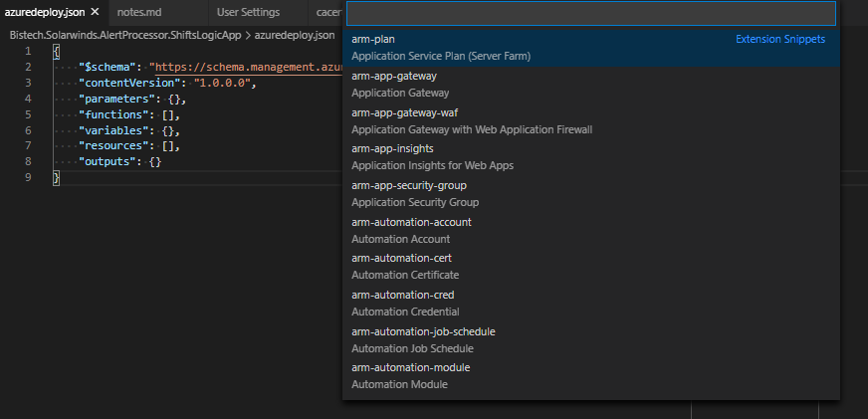Switch to the notes.md tab
868x419 pixels.
click(x=137, y=12)
